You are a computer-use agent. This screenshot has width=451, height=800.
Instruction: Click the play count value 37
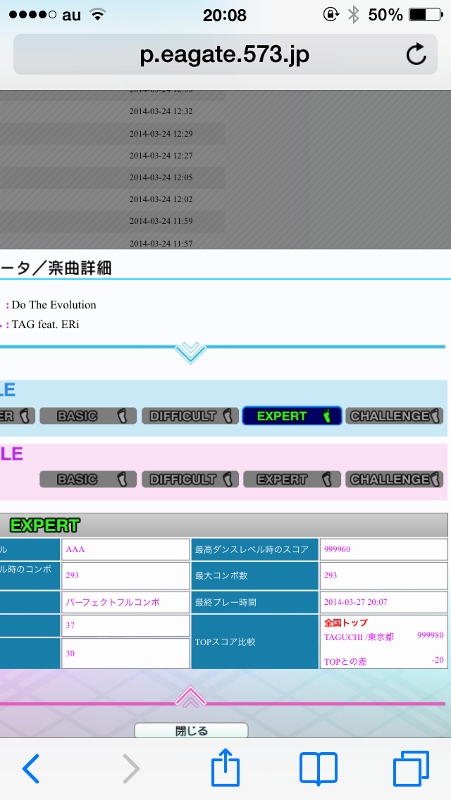[70, 625]
